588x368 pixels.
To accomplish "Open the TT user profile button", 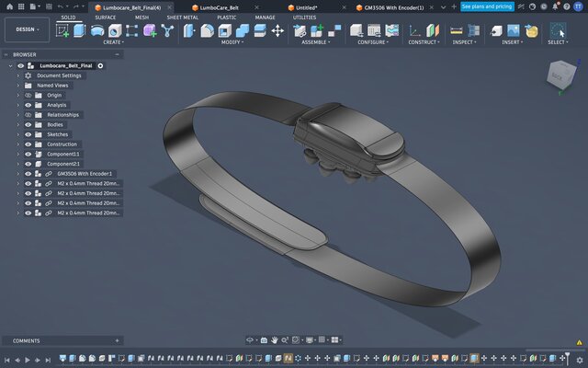I will [578, 6].
